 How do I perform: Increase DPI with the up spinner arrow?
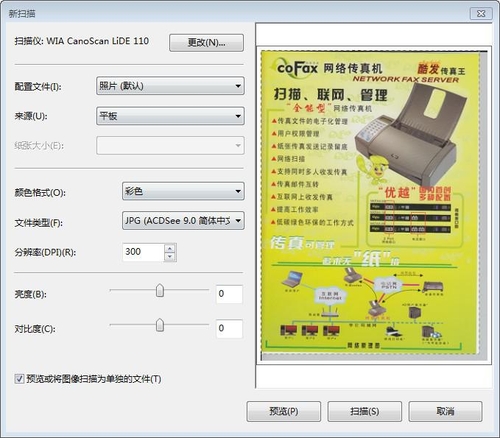tap(170, 248)
